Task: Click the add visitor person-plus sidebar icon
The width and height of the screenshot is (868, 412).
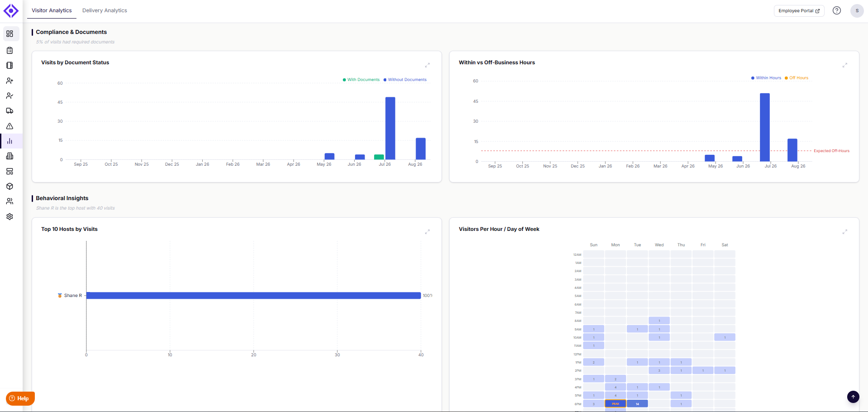Action: point(9,81)
